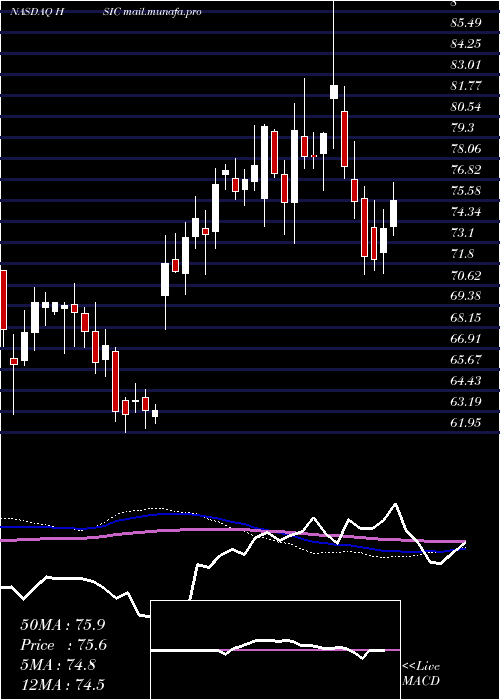Click the 79.3 price axis label
500x700 pixels.
coord(462,127)
